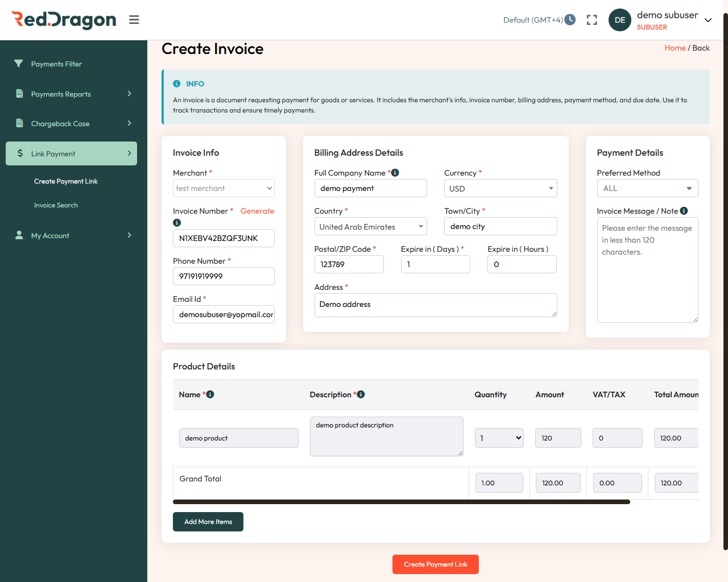Switch to Invoice Search in sidebar
This screenshot has height=582, width=728.
point(56,205)
